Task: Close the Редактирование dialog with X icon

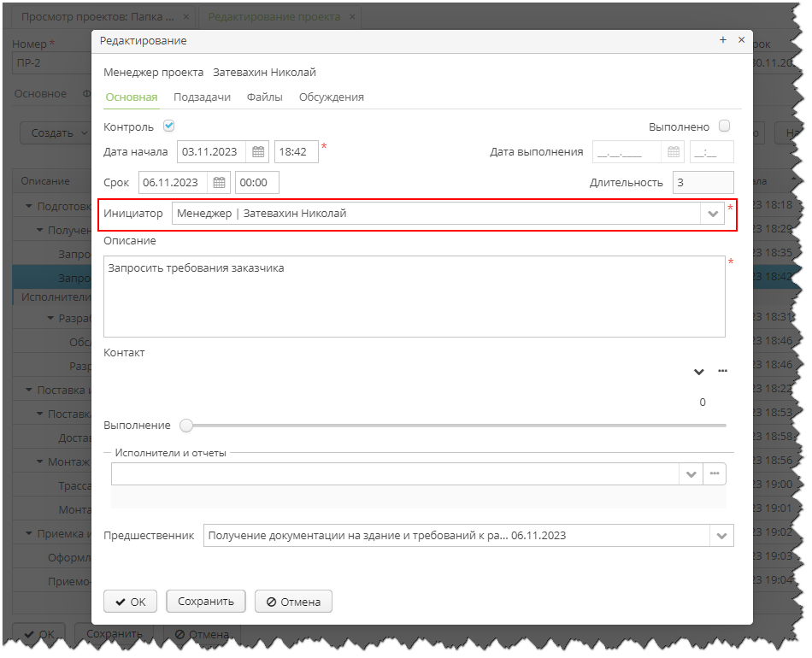Action: click(x=741, y=40)
